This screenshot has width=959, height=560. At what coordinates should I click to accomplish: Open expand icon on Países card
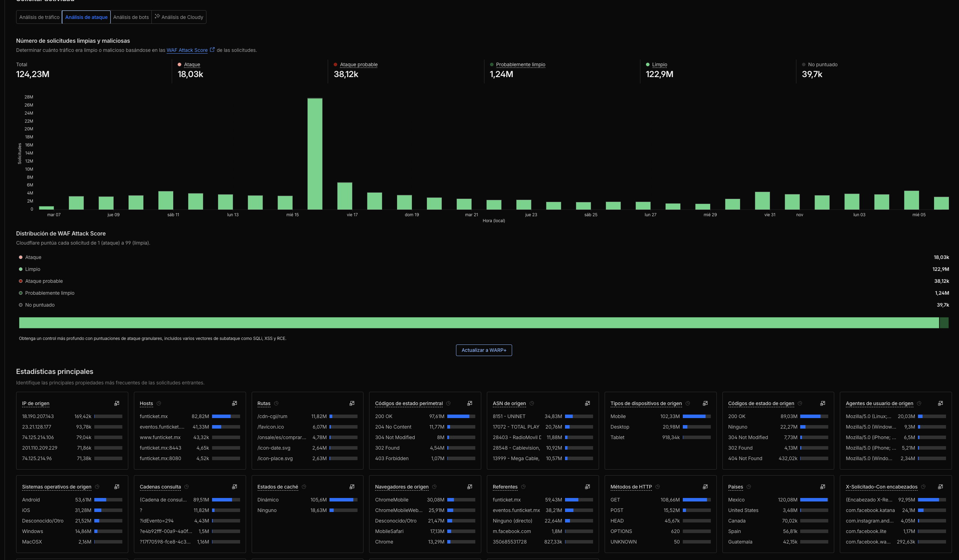coord(822,486)
